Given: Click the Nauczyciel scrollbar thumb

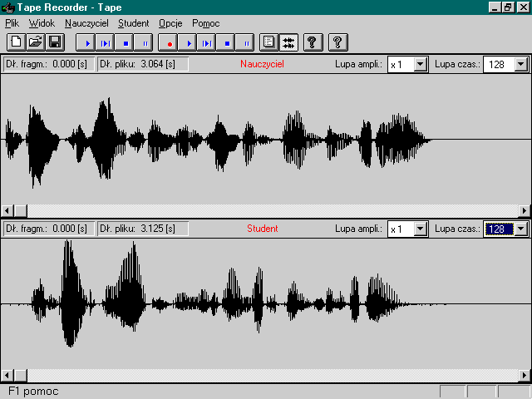Looking at the screenshot, I should coord(20,210).
